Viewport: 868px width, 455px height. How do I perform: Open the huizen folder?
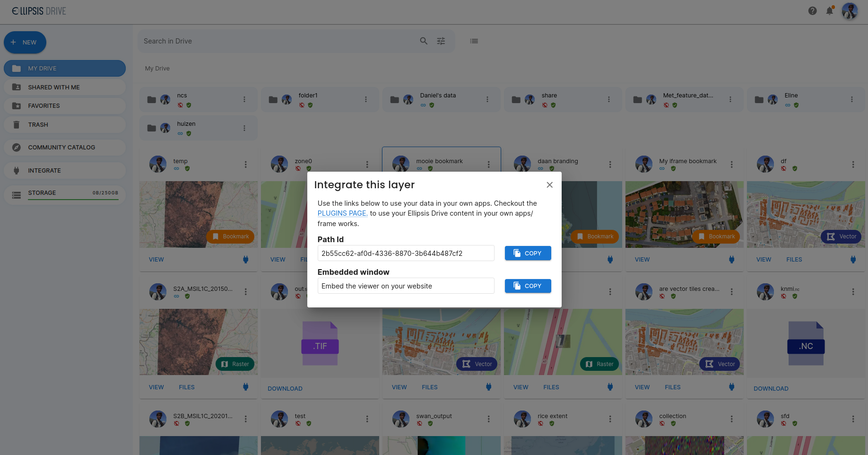coord(199,128)
